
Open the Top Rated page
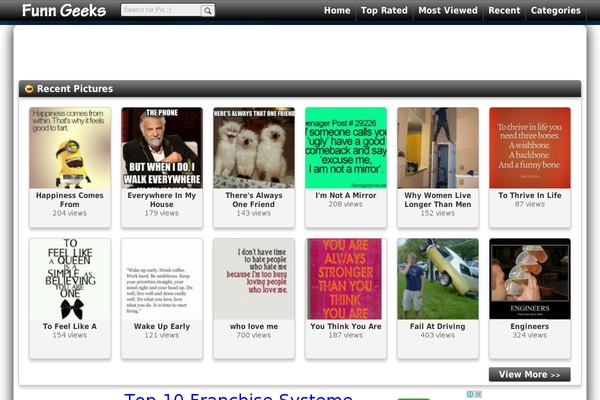point(384,11)
